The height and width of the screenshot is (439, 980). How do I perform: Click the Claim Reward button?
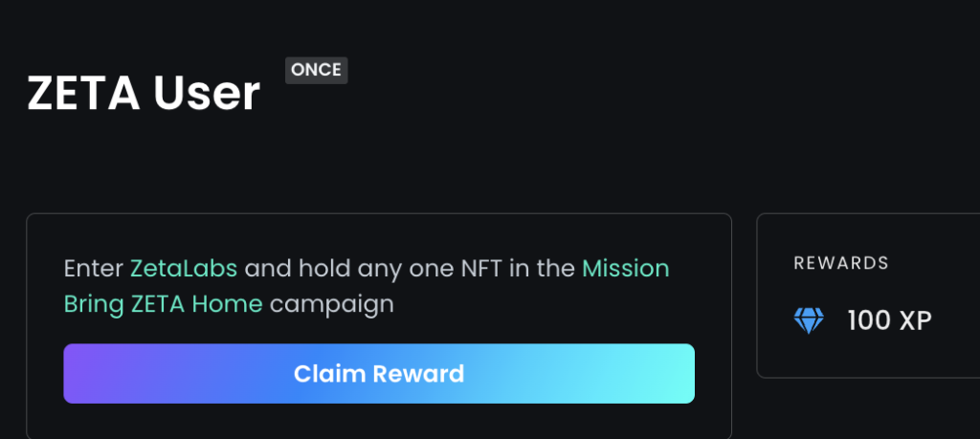(379, 373)
